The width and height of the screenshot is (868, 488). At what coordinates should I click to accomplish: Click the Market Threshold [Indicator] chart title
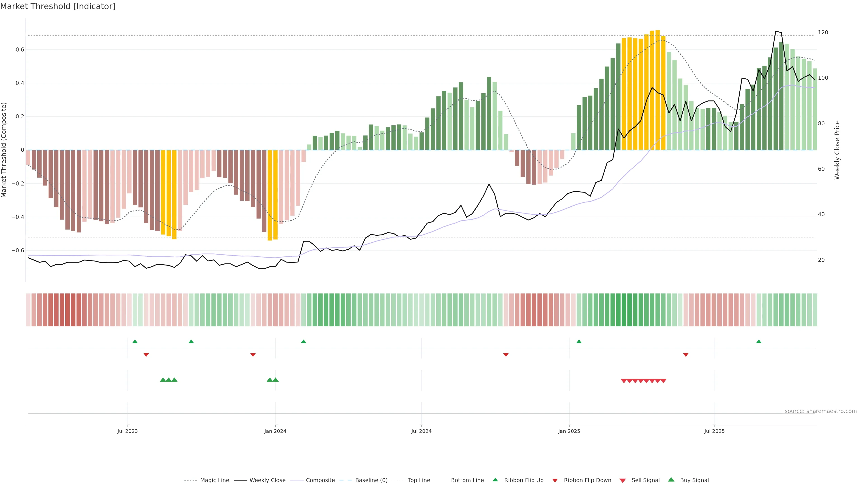click(58, 6)
